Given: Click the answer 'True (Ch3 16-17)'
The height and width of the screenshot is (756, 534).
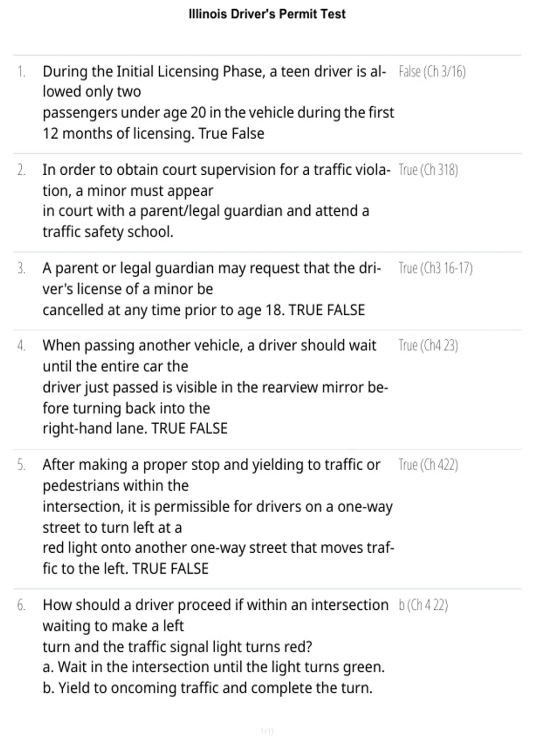Looking at the screenshot, I should [x=436, y=268].
